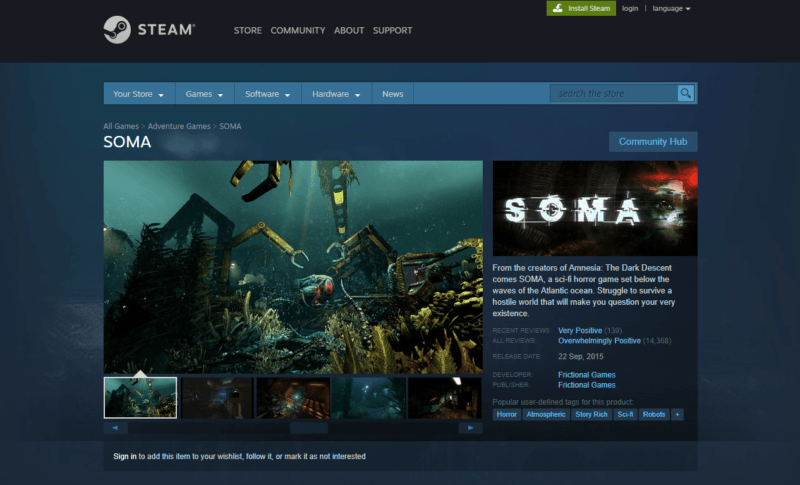
Task: Click the SOMA header banner image
Action: [594, 208]
